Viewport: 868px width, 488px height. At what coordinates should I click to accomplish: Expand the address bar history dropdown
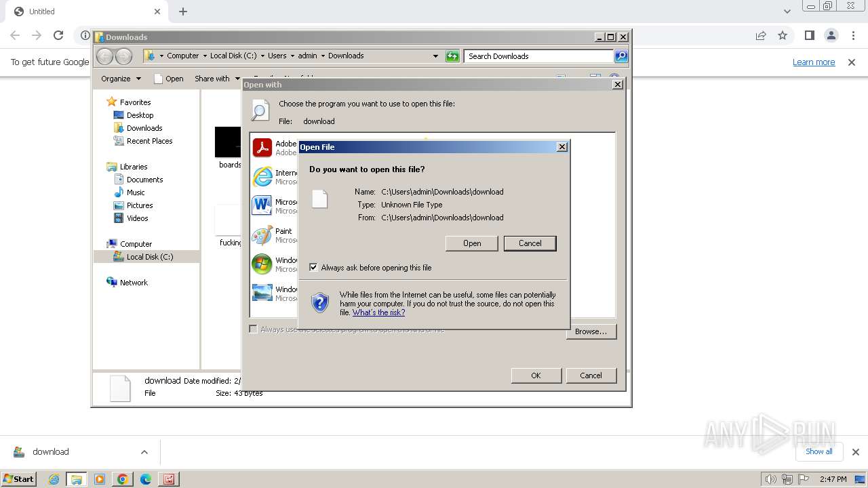[x=435, y=56]
